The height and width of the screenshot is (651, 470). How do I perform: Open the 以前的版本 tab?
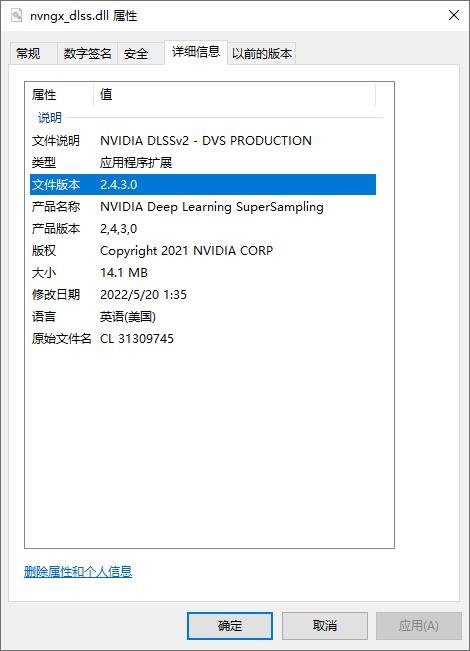(262, 54)
